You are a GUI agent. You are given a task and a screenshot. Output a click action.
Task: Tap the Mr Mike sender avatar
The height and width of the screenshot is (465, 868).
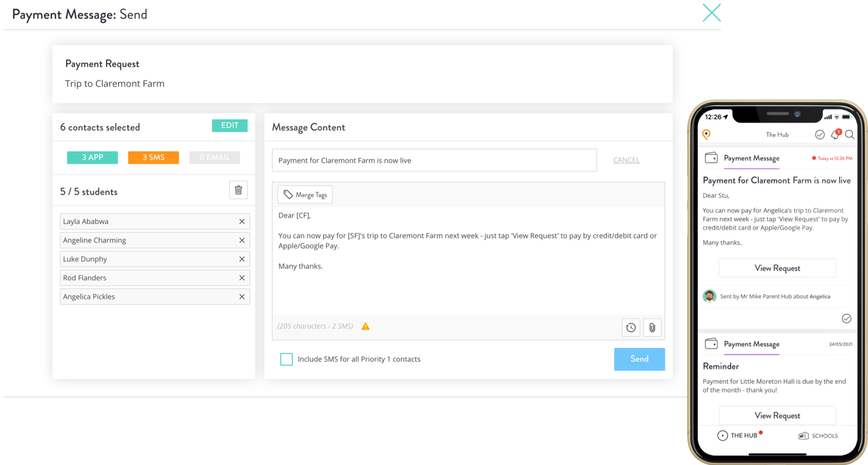(x=709, y=296)
